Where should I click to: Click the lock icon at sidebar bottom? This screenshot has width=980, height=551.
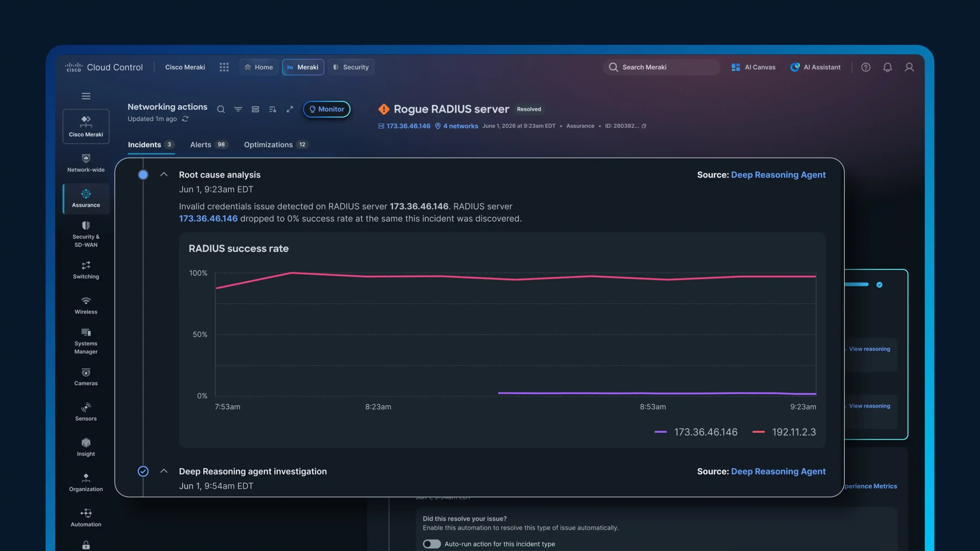tap(86, 545)
